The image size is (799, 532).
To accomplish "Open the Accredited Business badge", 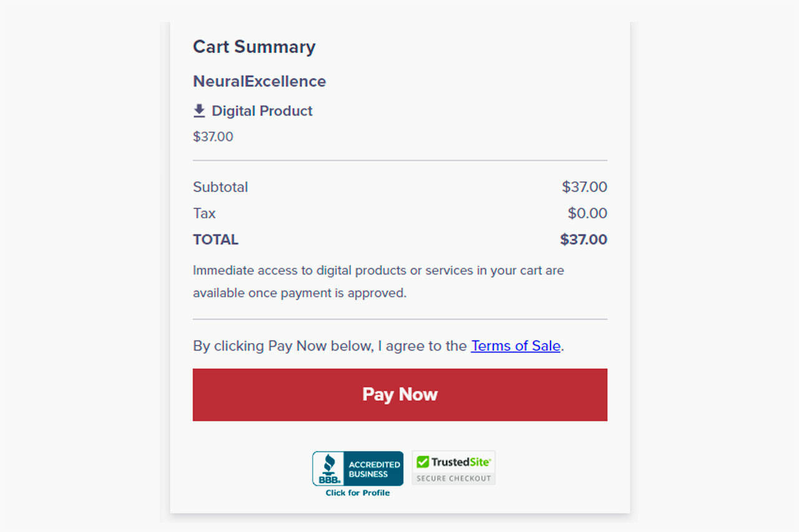I will click(x=374, y=469).
